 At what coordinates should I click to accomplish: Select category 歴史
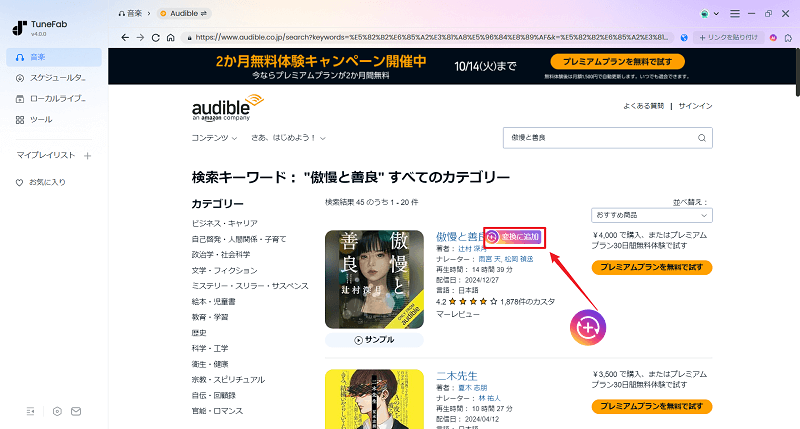point(199,333)
